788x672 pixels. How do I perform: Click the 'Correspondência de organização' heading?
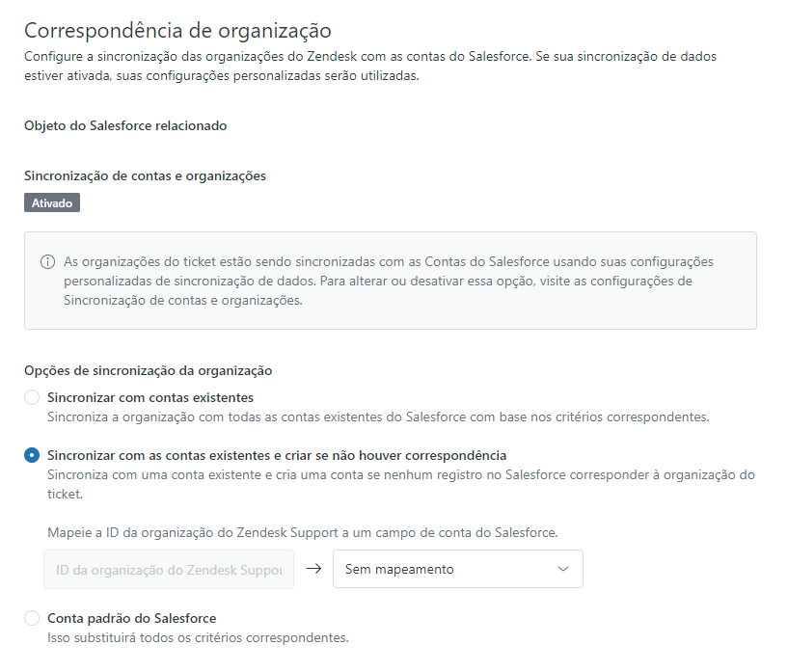(x=177, y=31)
